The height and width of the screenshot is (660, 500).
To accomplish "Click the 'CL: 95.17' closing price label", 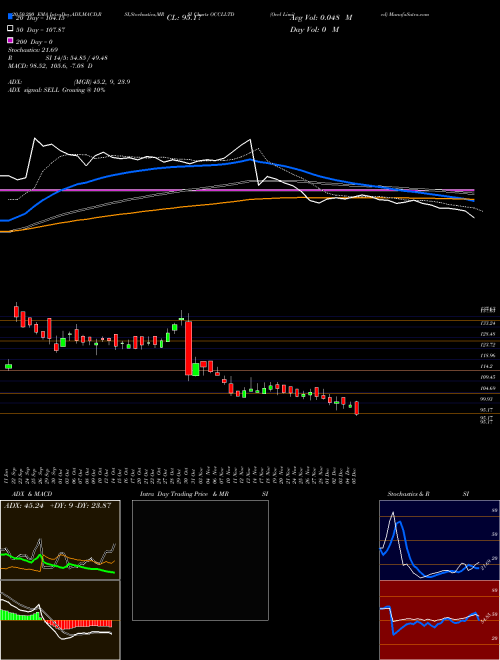I will [x=184, y=18].
